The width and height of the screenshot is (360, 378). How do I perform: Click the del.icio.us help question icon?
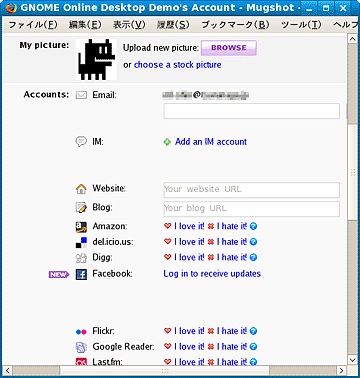(x=253, y=242)
